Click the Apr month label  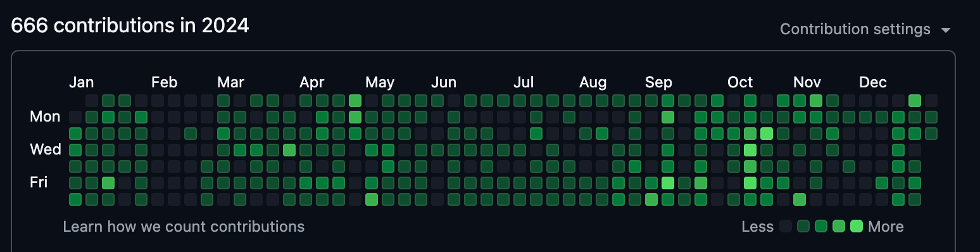pos(312,82)
